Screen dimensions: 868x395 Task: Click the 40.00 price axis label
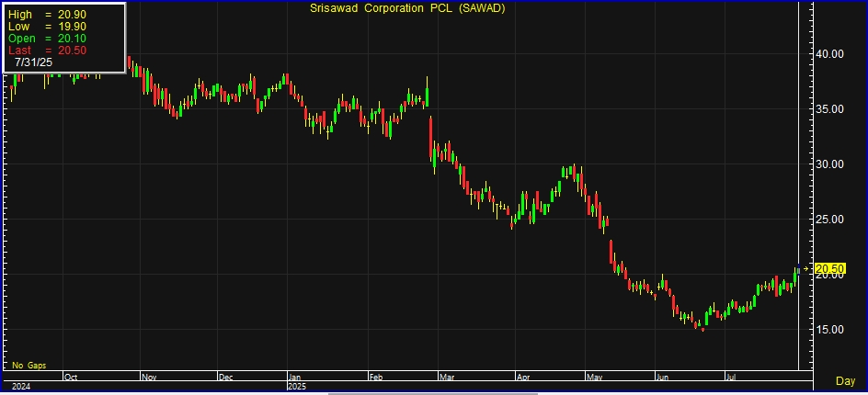[x=829, y=53]
